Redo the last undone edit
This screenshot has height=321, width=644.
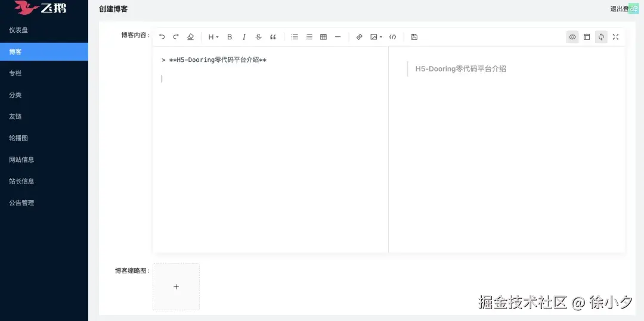pyautogui.click(x=176, y=37)
